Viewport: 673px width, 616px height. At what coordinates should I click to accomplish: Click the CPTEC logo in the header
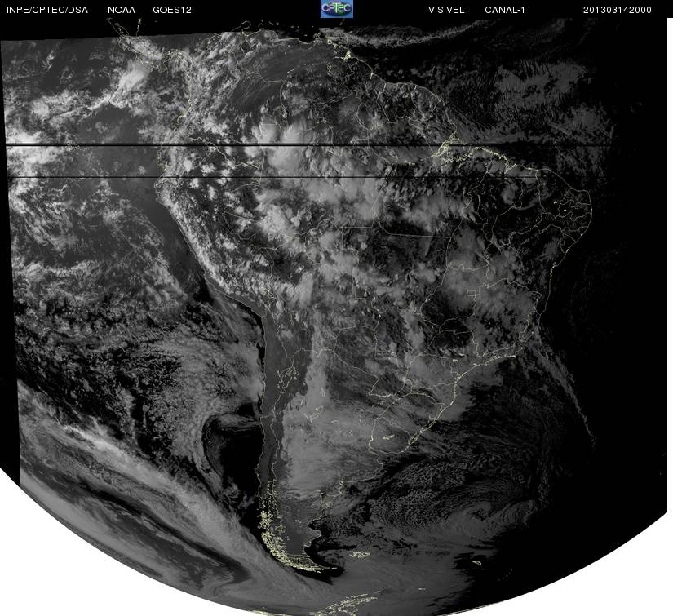point(336,9)
